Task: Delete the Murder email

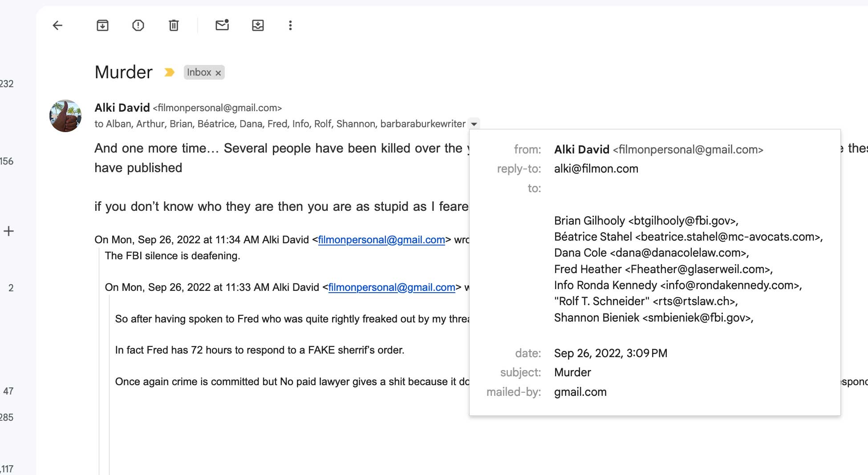Action: click(x=174, y=25)
